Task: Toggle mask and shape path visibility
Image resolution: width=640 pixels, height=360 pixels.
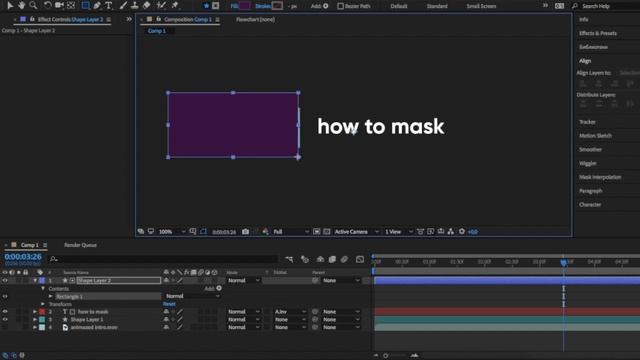Action: [203, 231]
